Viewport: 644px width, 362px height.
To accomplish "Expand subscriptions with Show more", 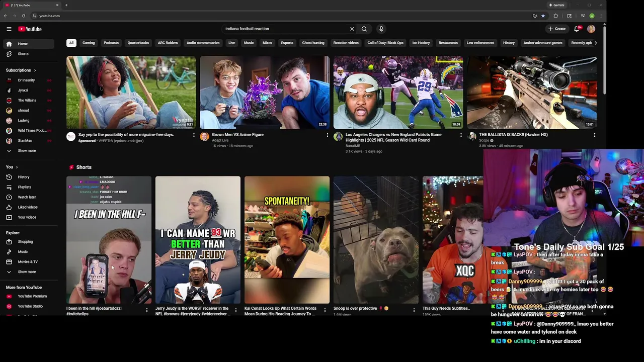I will coord(28,151).
